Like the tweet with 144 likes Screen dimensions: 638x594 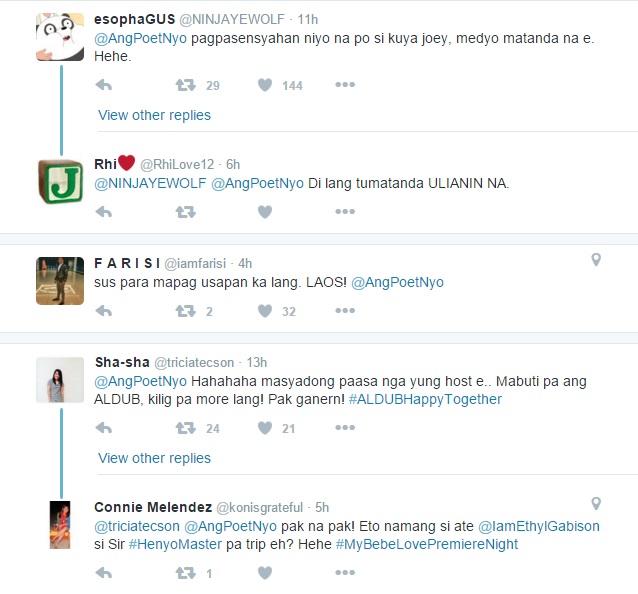click(265, 85)
